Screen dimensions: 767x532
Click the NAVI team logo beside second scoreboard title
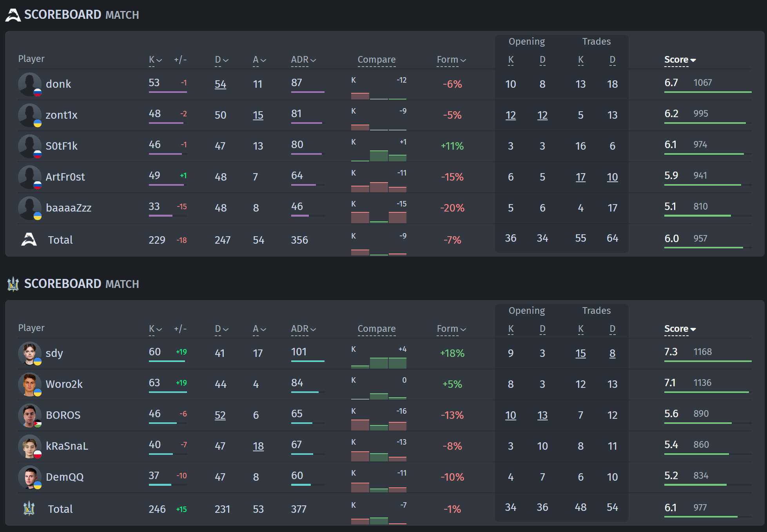click(13, 284)
